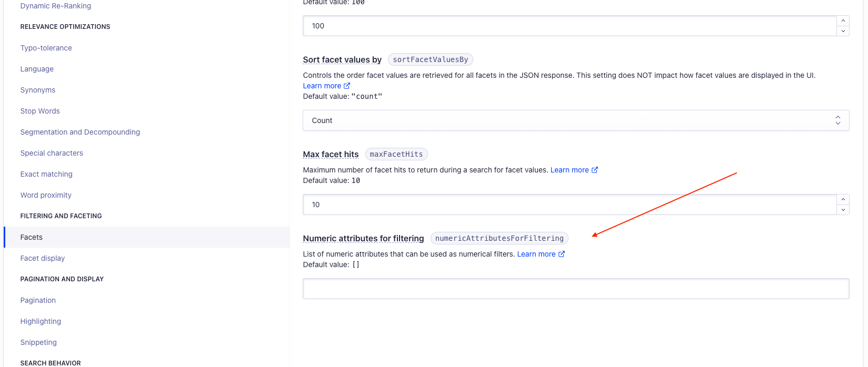Image resolution: width=868 pixels, height=367 pixels.
Task: Open Facet display settings
Action: pyautogui.click(x=43, y=258)
